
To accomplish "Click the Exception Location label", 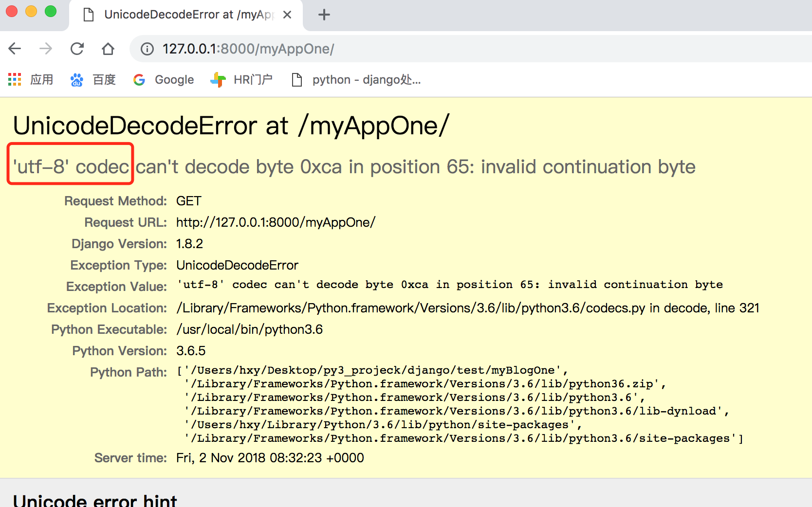I will pyautogui.click(x=107, y=308).
